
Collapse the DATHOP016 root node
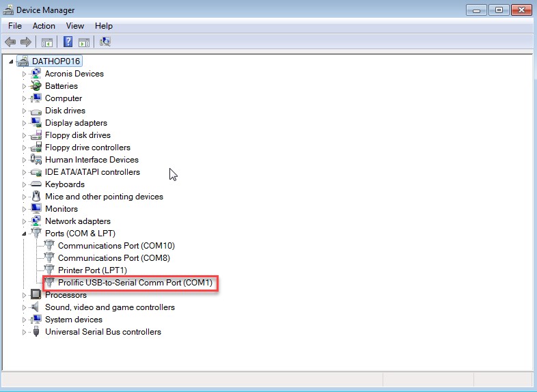[x=11, y=61]
